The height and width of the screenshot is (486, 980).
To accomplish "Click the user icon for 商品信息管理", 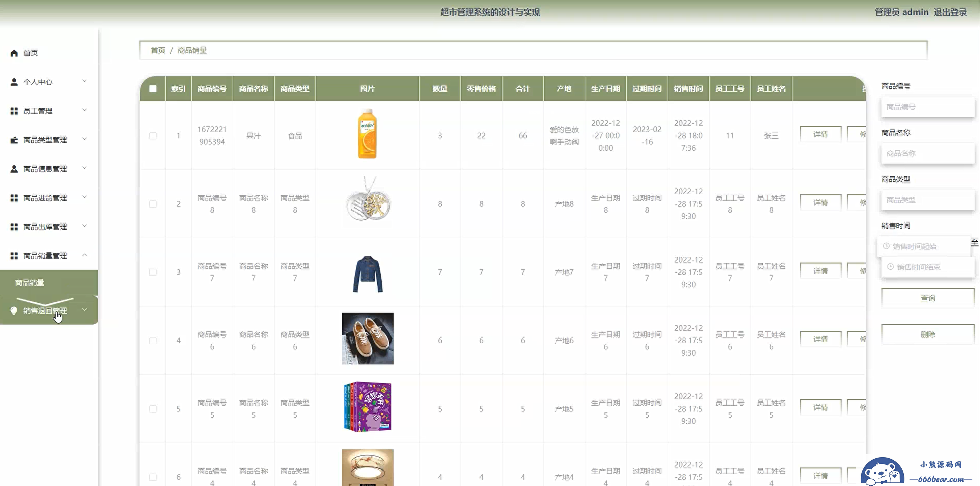I will pos(14,169).
